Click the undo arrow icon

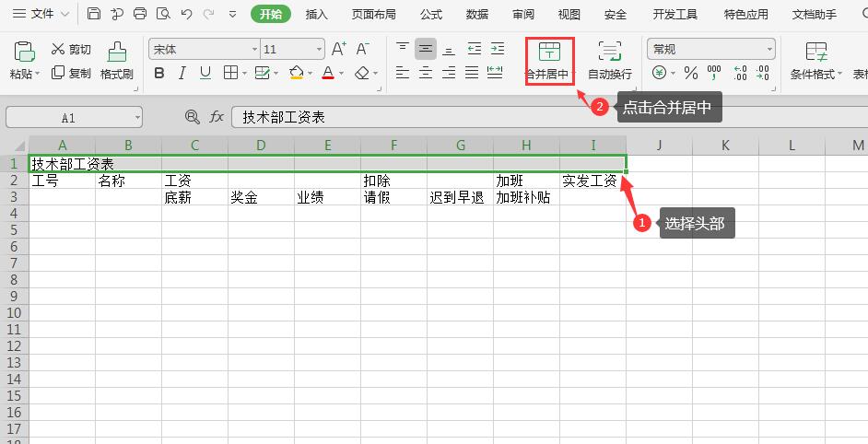click(187, 14)
